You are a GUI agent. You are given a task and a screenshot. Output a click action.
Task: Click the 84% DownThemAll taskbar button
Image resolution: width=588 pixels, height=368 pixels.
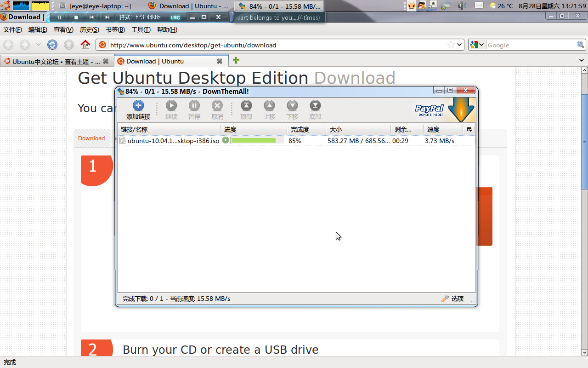click(279, 6)
